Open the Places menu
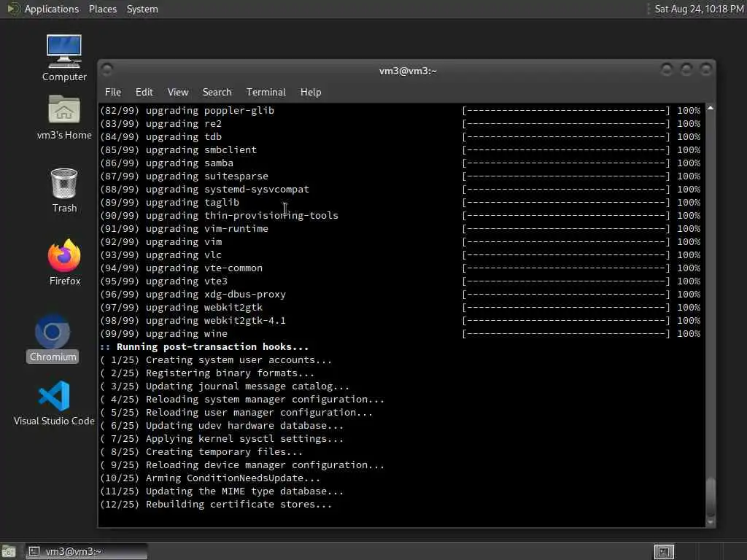Viewport: 747px width, 560px height. pyautogui.click(x=102, y=9)
